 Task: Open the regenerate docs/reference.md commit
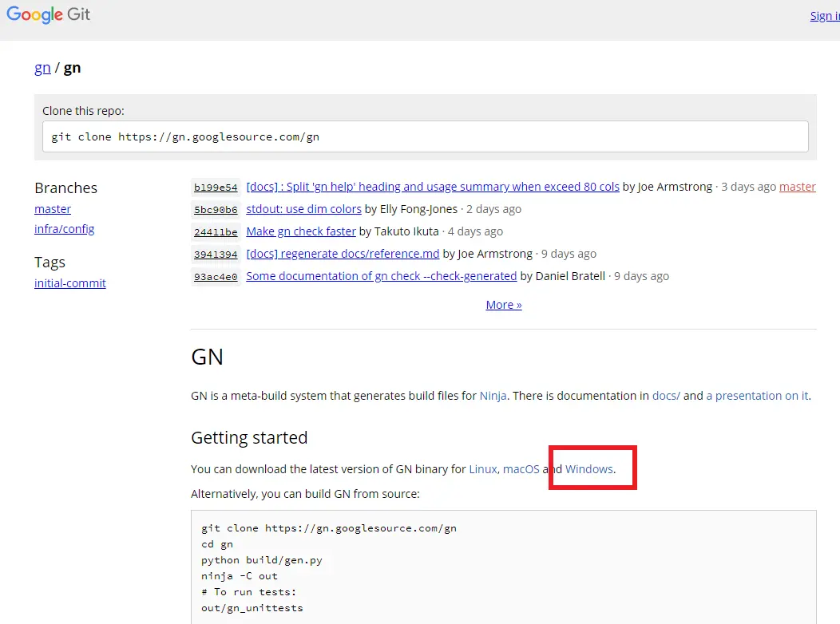point(343,254)
